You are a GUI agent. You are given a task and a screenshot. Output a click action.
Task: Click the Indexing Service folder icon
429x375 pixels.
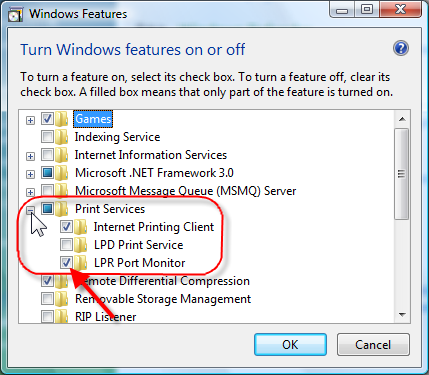(62, 137)
